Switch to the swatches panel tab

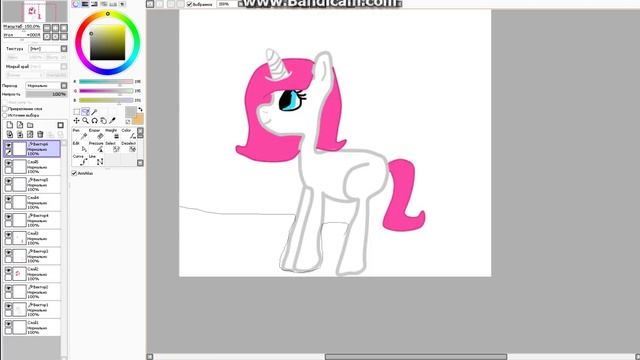coord(113,4)
